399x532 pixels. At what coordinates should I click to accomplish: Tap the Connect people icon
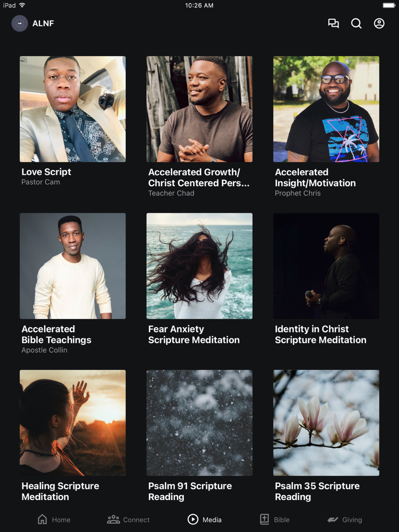click(113, 519)
